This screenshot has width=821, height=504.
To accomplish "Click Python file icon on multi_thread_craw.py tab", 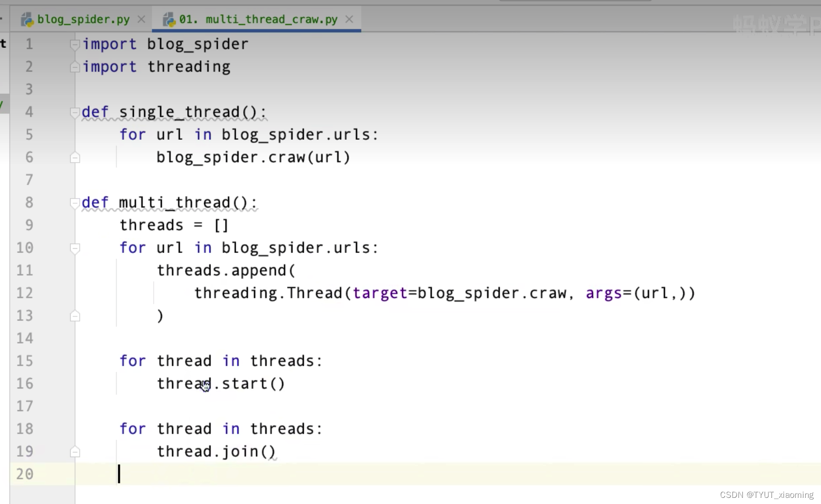I will point(169,19).
